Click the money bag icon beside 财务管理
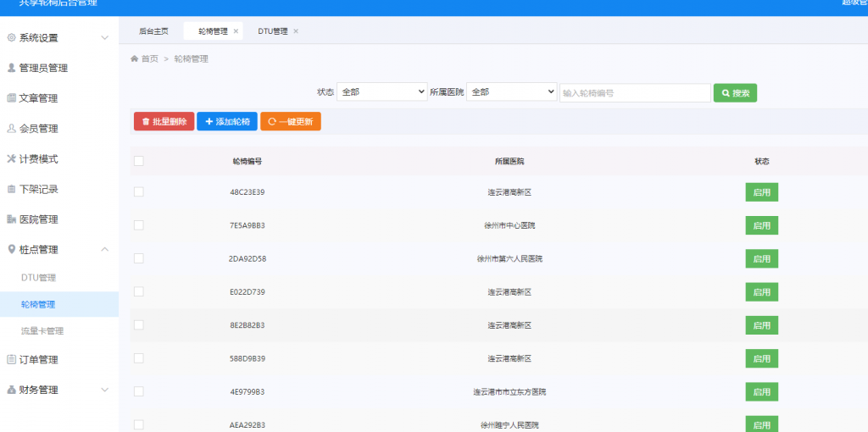 click(11, 390)
